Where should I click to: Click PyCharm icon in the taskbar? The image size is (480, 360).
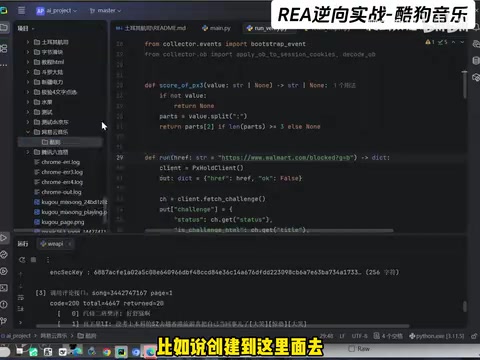click(121, 352)
